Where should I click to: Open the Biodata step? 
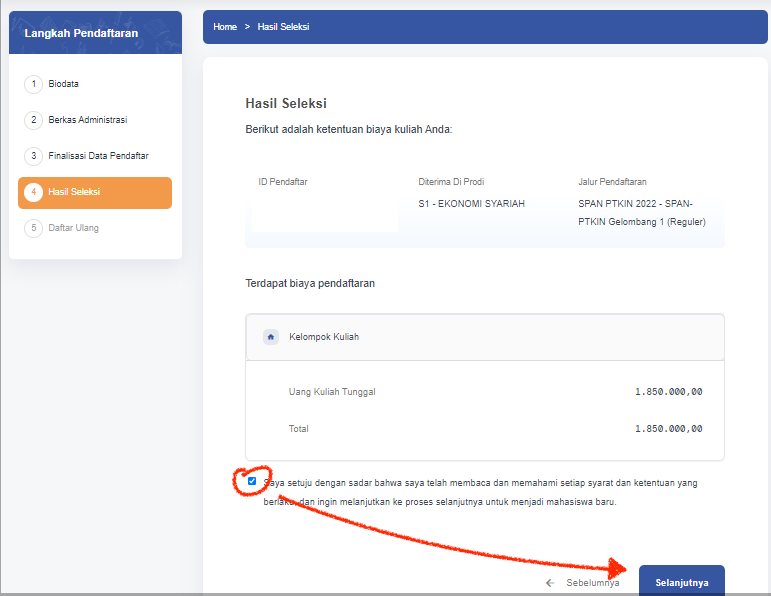[64, 84]
